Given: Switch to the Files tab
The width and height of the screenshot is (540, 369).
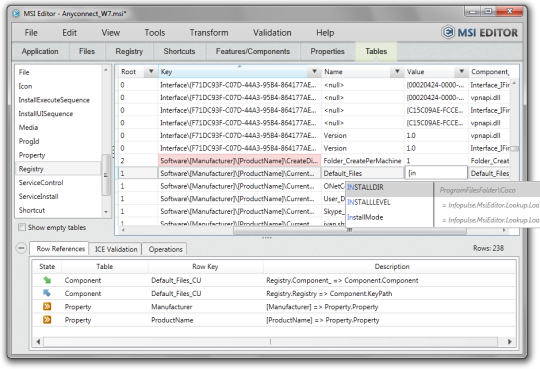Looking at the screenshot, I should (87, 51).
